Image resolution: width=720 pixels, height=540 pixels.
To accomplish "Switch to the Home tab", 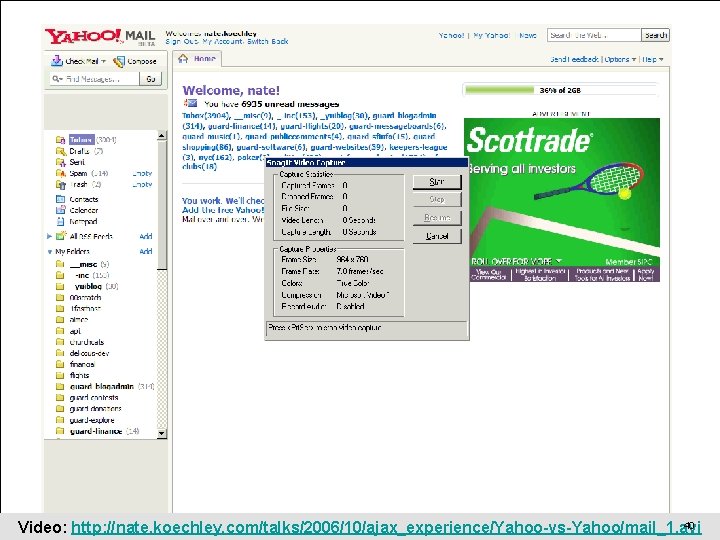I will coord(198,59).
